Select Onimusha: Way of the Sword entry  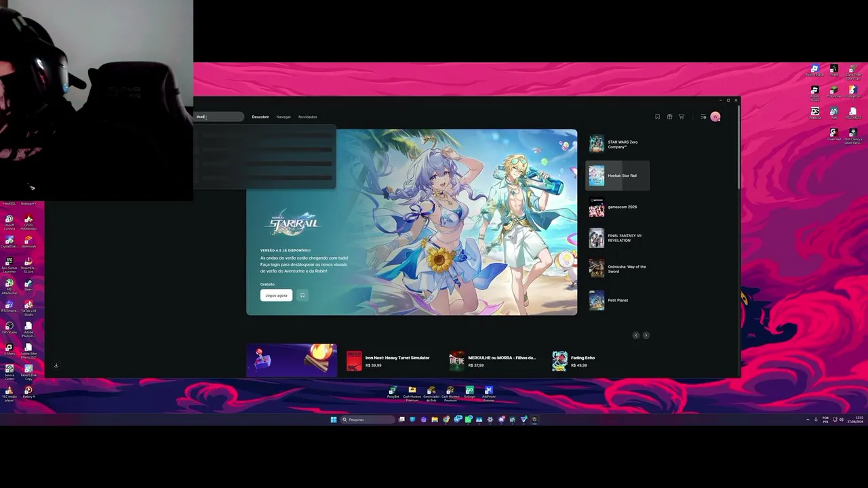[617, 269]
